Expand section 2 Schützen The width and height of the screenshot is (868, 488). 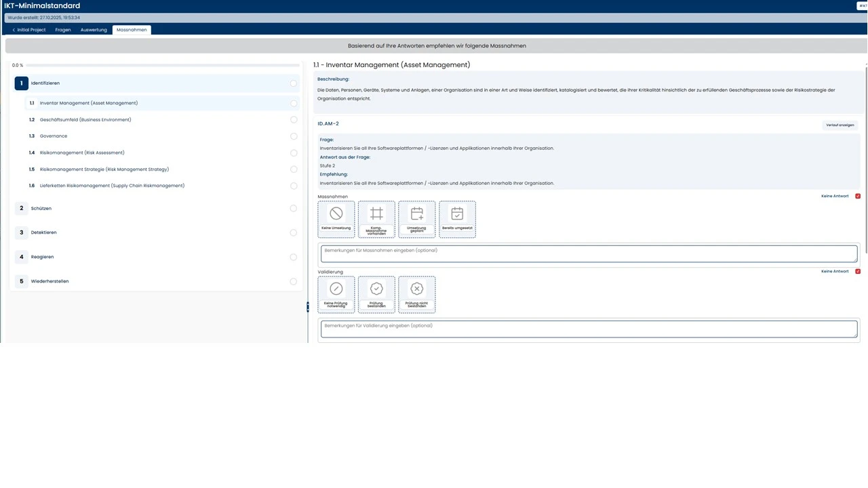pos(41,209)
